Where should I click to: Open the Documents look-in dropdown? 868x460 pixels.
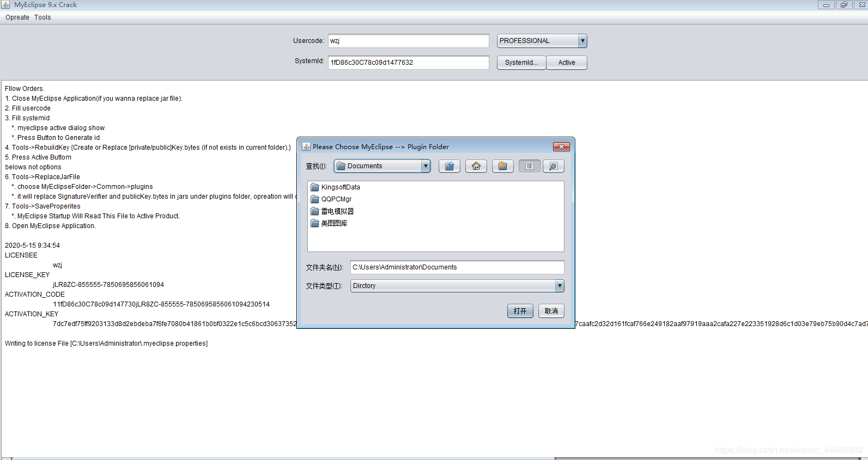point(383,166)
